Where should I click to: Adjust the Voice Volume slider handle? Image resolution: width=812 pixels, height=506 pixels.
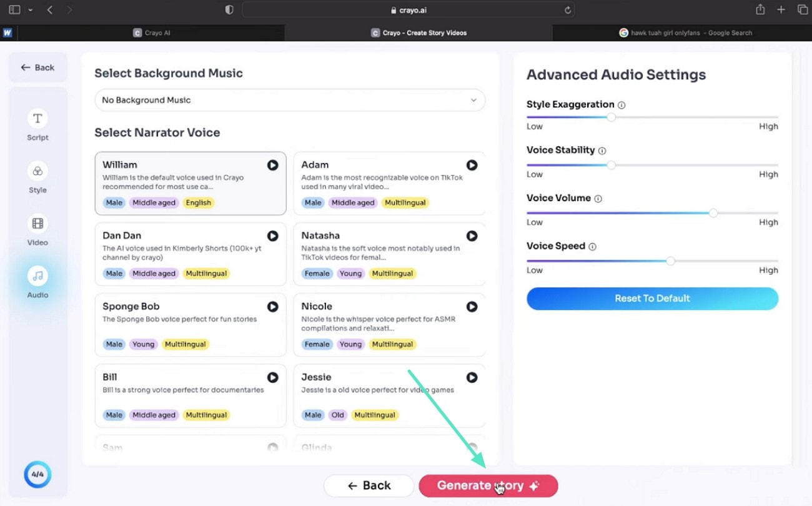click(713, 213)
